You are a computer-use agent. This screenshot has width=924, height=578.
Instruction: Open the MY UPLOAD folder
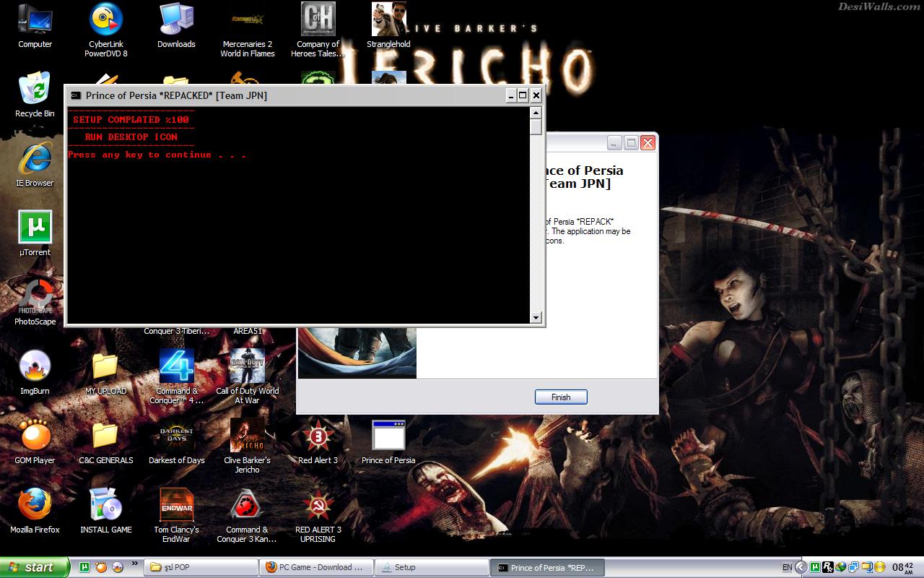(x=105, y=372)
